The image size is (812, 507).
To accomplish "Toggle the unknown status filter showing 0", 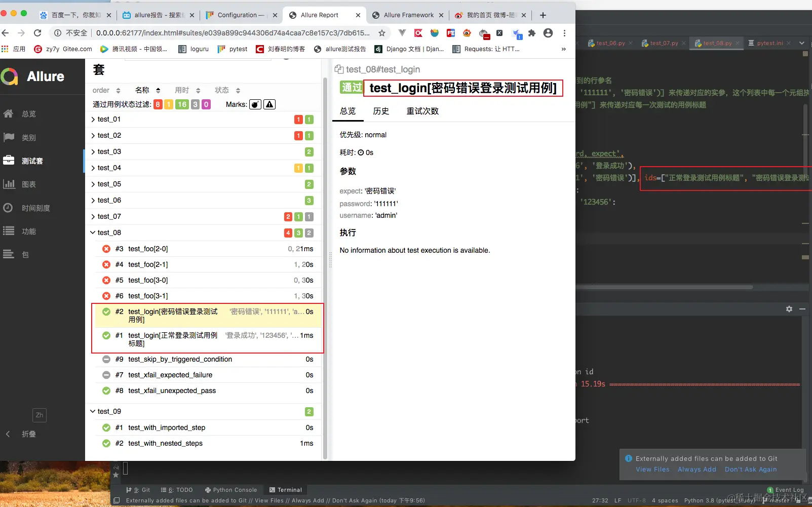I will (206, 104).
